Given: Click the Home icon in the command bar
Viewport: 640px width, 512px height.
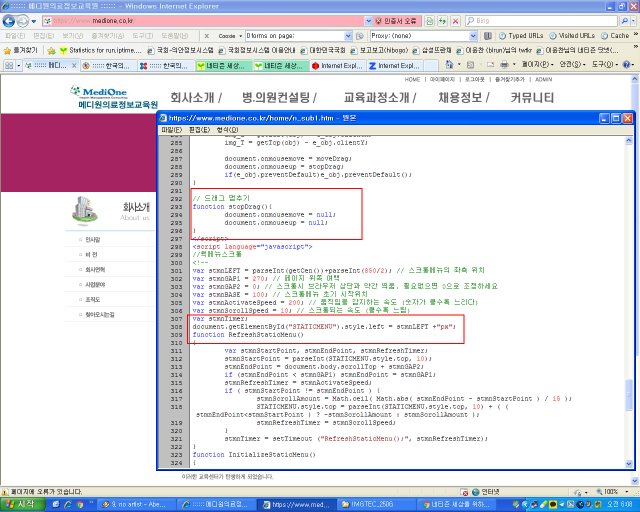Looking at the screenshot, I should [449, 65].
